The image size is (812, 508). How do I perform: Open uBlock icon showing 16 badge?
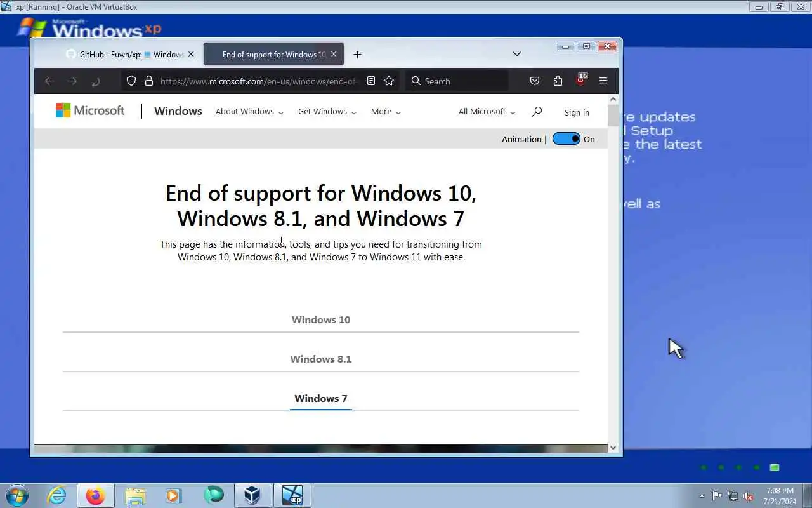tap(581, 79)
